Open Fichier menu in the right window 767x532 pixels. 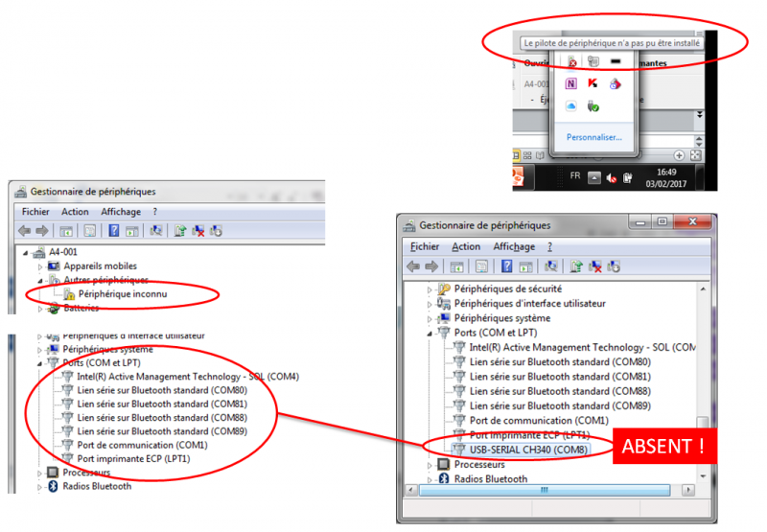click(x=425, y=246)
